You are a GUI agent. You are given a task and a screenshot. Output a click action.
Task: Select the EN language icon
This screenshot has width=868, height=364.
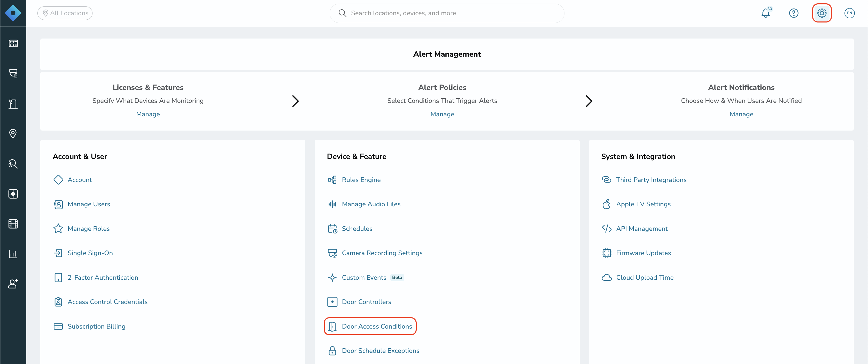click(849, 13)
